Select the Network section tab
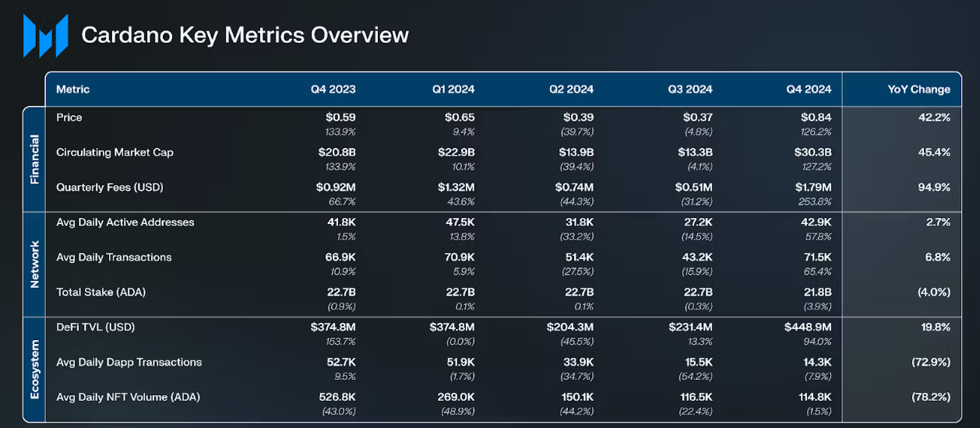The width and height of the screenshot is (980, 428). 34,265
